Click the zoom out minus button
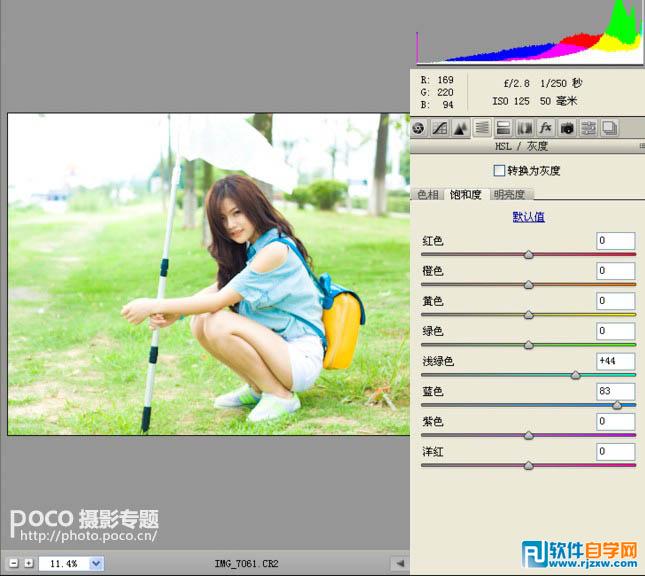This screenshot has width=645, height=576. [x=14, y=563]
